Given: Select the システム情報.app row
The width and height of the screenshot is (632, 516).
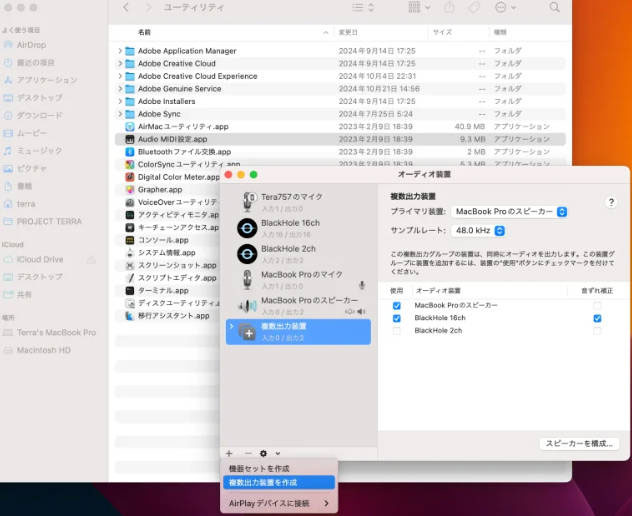Looking at the screenshot, I should (x=167, y=253).
